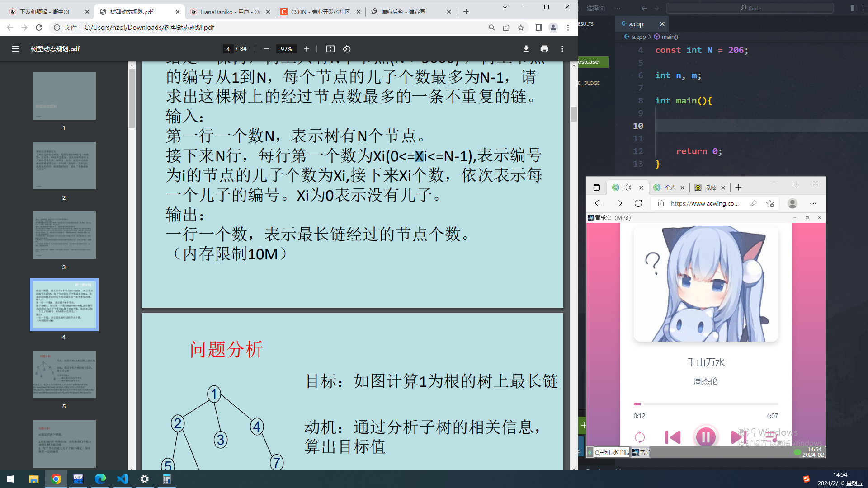Open Edge settings and more menu
The height and width of the screenshot is (488, 868).
(x=813, y=203)
